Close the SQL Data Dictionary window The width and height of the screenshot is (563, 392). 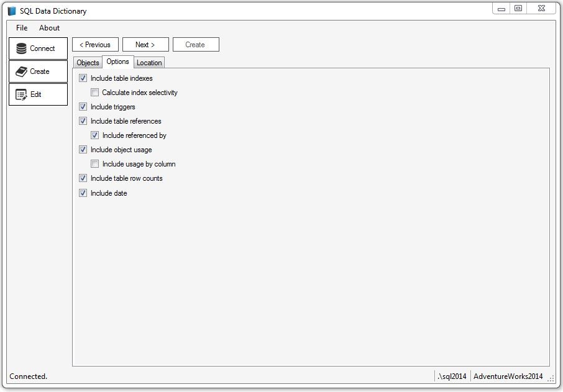(x=542, y=8)
